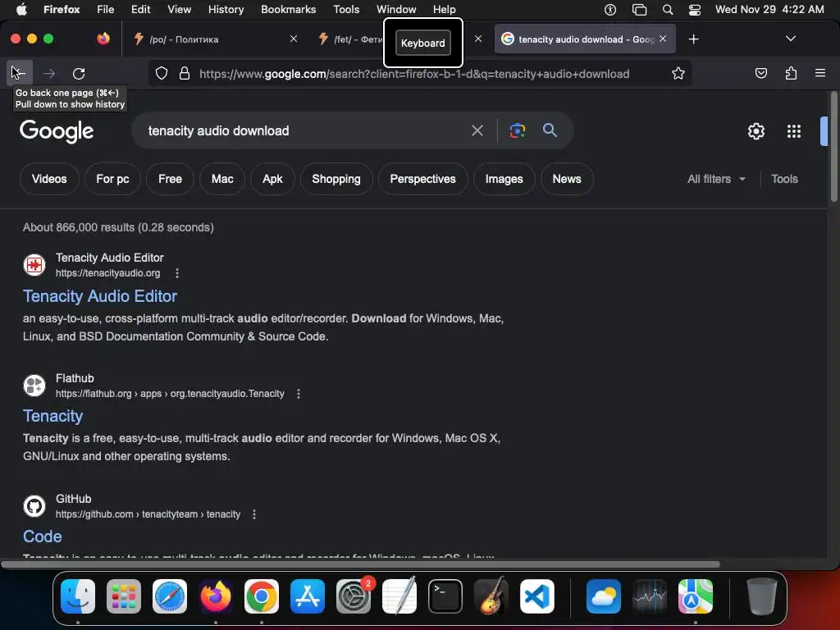The height and width of the screenshot is (630, 840).
Task: Open the Extensions puzzle icon
Action: [x=791, y=73]
